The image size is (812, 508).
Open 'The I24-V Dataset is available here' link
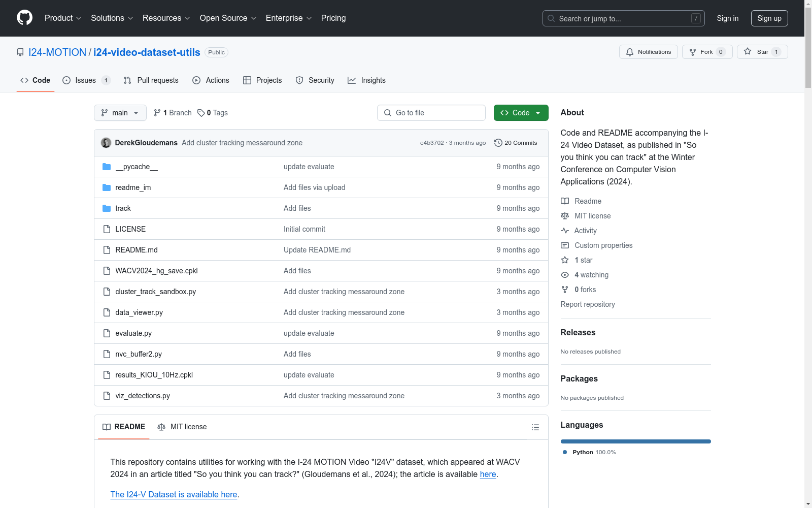point(174,494)
